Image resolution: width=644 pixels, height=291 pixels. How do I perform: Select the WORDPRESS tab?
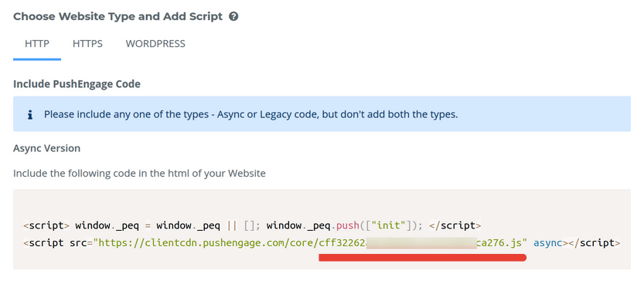[x=155, y=44]
